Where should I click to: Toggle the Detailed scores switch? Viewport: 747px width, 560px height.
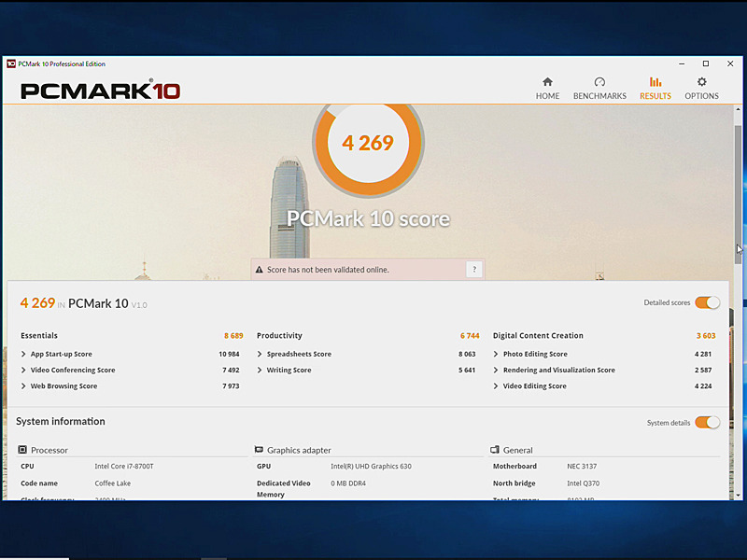(707, 302)
